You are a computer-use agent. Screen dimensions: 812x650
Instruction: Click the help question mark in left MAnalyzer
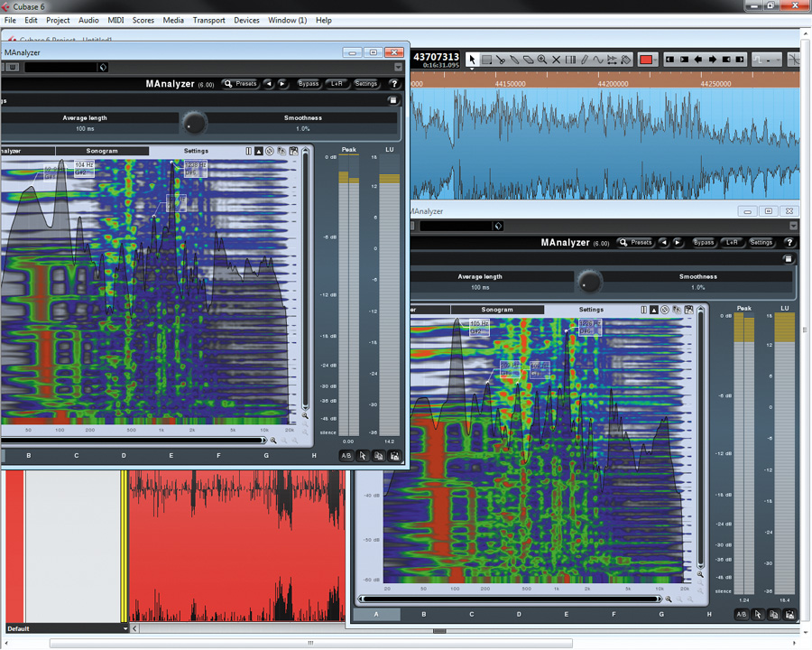pyautogui.click(x=394, y=84)
